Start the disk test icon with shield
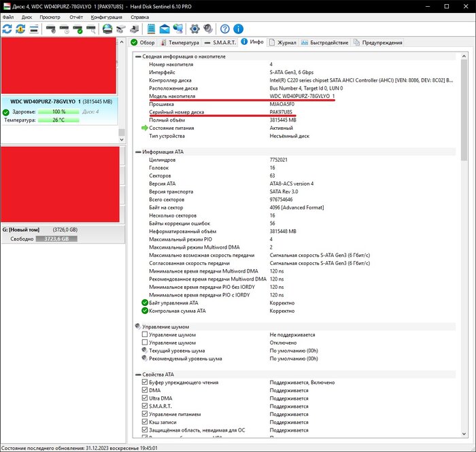This screenshot has width=476, height=452. point(51,29)
